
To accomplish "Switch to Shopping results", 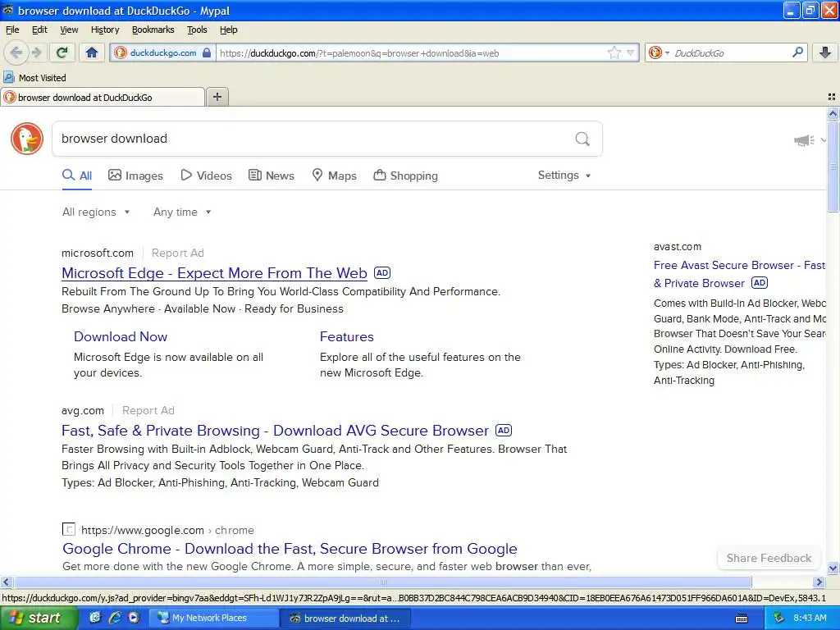I will [405, 176].
